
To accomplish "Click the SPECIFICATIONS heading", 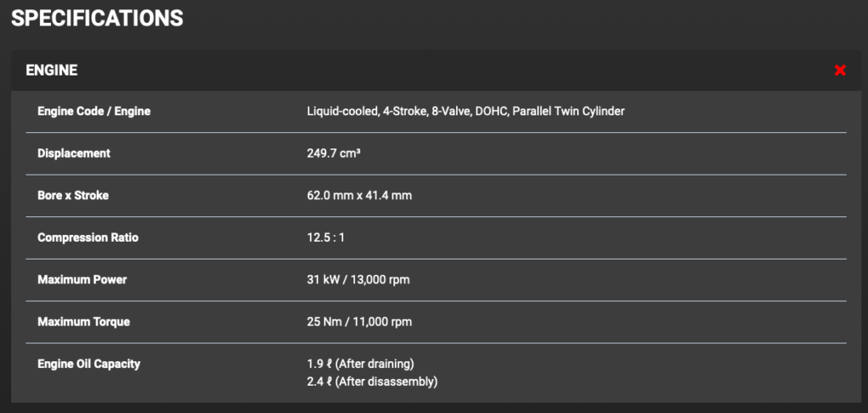I will [x=97, y=17].
